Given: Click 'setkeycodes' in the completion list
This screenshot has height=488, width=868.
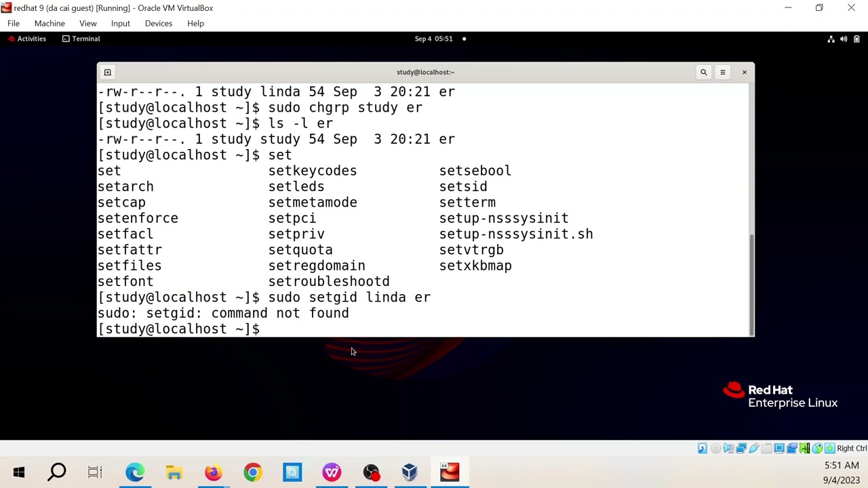Looking at the screenshot, I should coord(313,171).
